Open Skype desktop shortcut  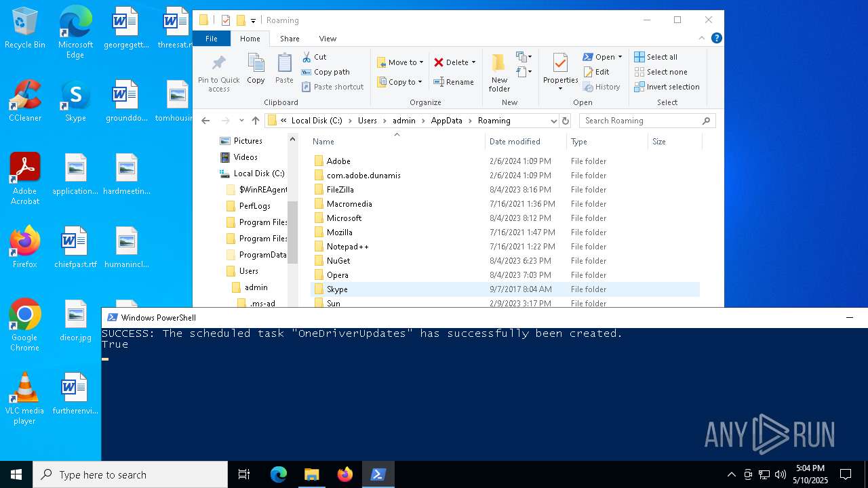point(75,102)
